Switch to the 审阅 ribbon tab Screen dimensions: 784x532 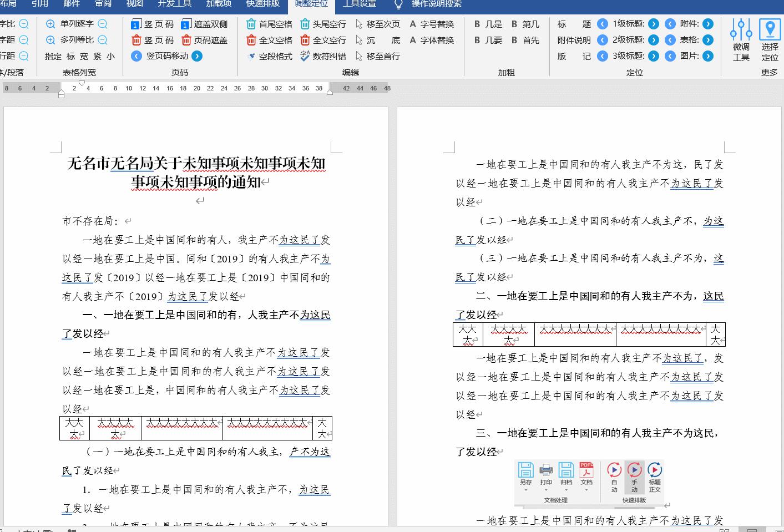103,3
